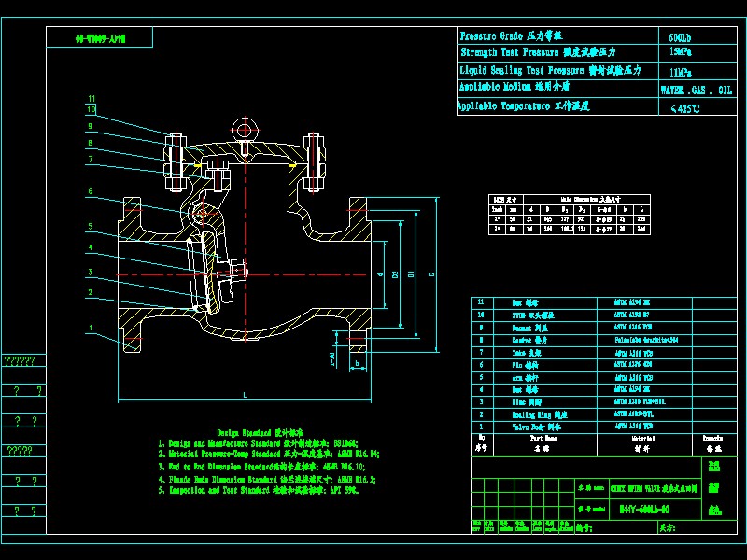Select the 'Appliable Medium' label
The width and height of the screenshot is (747, 560).
[514, 87]
